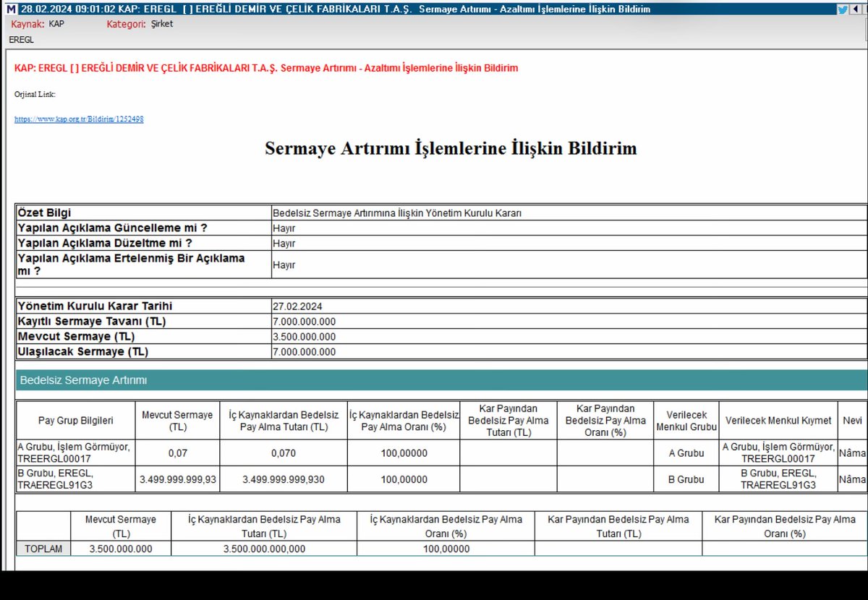
Task: Select the 0,07 Mevcut Sermaye cell
Action: coord(177,453)
